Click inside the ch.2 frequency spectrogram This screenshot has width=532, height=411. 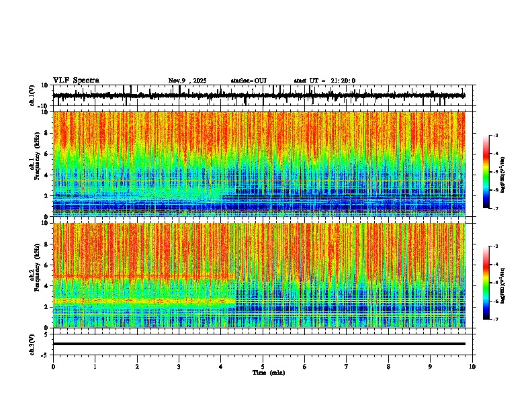(259, 275)
